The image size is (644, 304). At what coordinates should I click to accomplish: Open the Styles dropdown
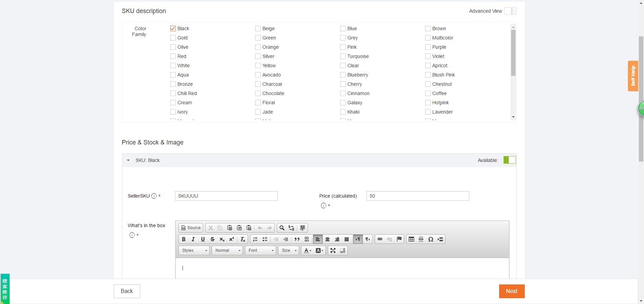click(x=194, y=250)
